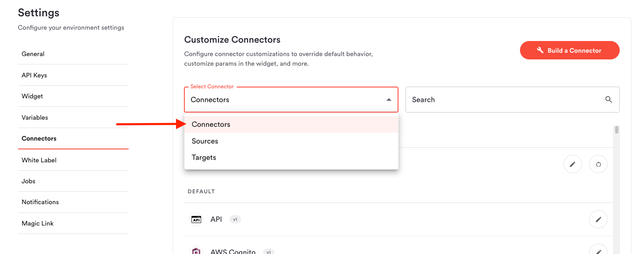The image size is (644, 254).
Task: Click the AWS Cognito logo icon
Action: coord(196,251)
